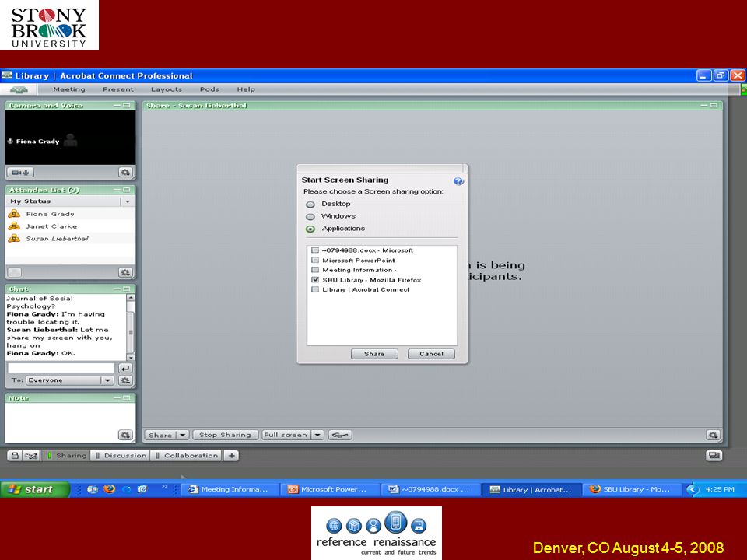Click the screen icon at bottom right of meeting

[x=714, y=456]
